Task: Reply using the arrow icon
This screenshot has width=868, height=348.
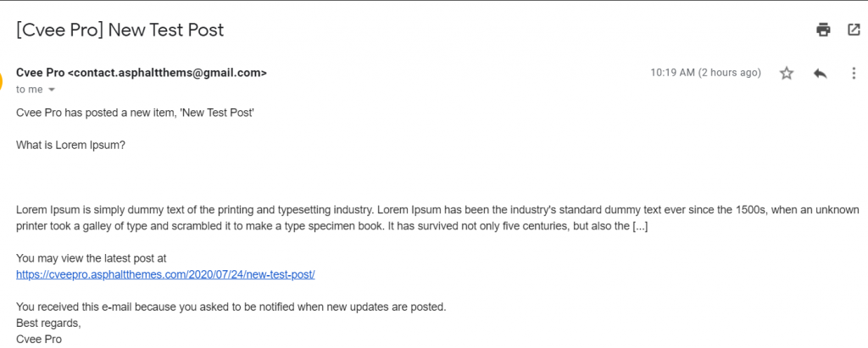Action: point(820,73)
